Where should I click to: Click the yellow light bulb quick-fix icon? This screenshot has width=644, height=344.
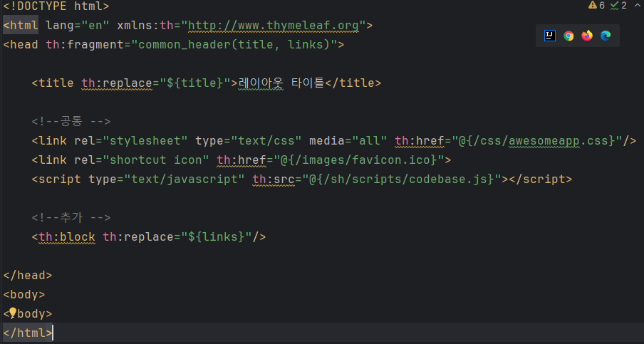point(13,313)
